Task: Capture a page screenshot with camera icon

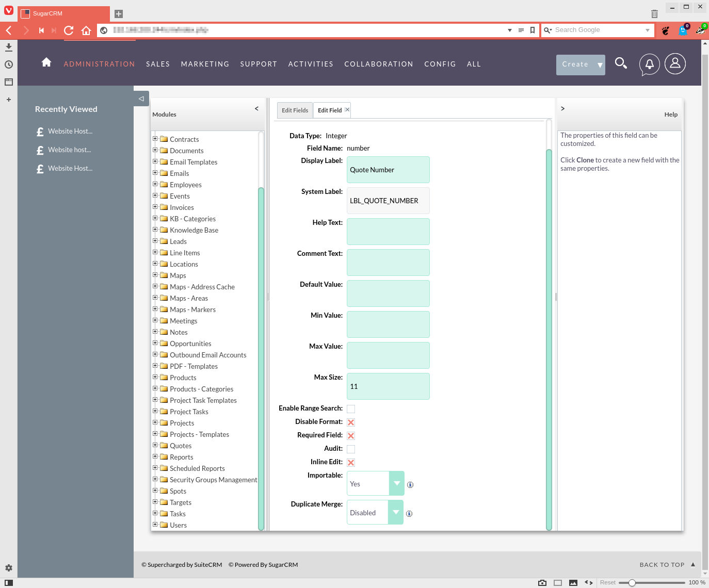Action: click(x=542, y=583)
